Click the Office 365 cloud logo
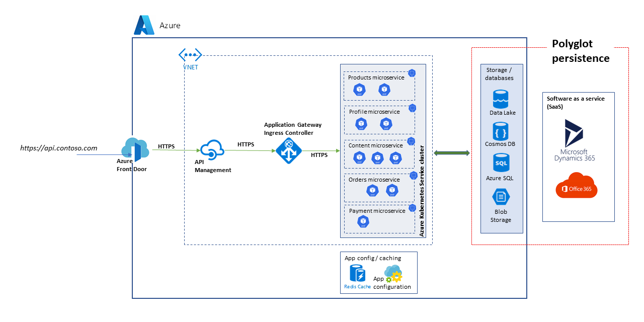Viewport: 644px width, 322px height. pyautogui.click(x=576, y=185)
